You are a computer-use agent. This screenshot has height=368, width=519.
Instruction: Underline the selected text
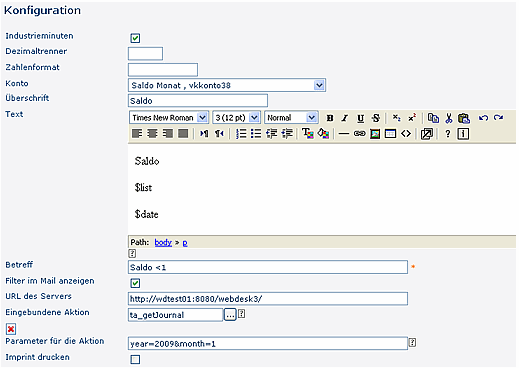360,118
